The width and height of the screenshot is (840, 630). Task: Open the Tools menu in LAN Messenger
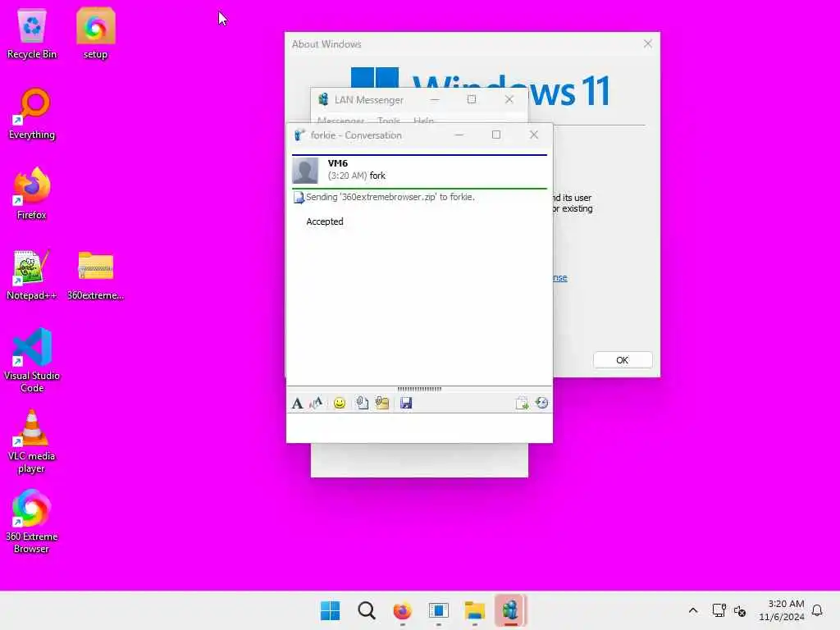[x=389, y=121]
